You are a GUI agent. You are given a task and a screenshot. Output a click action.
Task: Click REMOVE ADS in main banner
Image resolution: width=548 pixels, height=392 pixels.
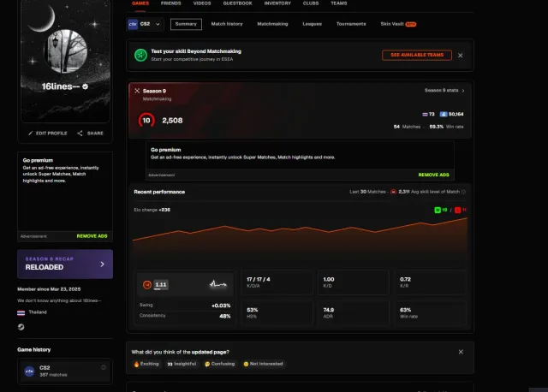pos(433,175)
